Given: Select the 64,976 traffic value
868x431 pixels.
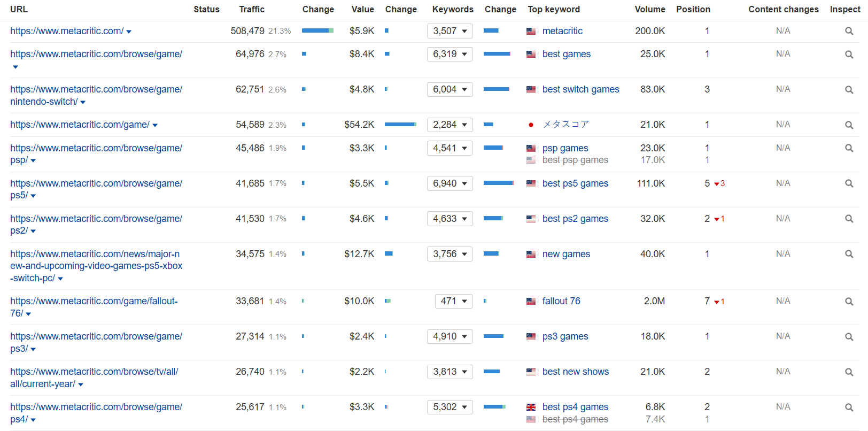Looking at the screenshot, I should [x=250, y=54].
